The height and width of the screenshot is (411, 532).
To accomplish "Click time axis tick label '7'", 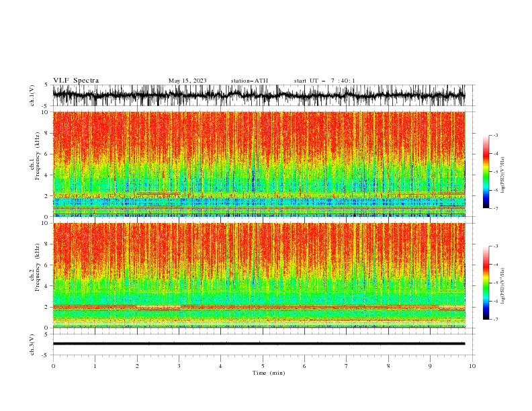I will (347, 366).
